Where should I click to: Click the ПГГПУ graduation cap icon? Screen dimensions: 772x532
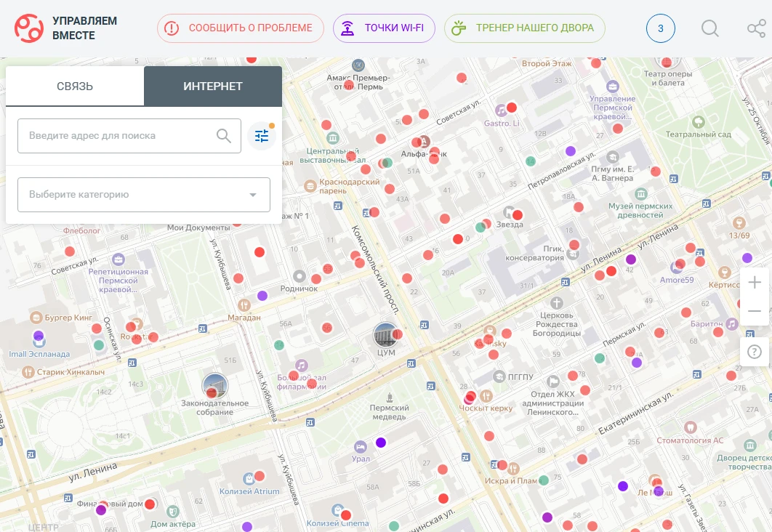(499, 376)
